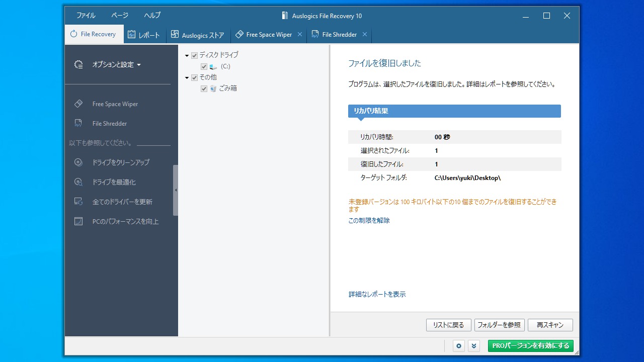Click the ごみ箱 recycle bin icon

pos(213,88)
